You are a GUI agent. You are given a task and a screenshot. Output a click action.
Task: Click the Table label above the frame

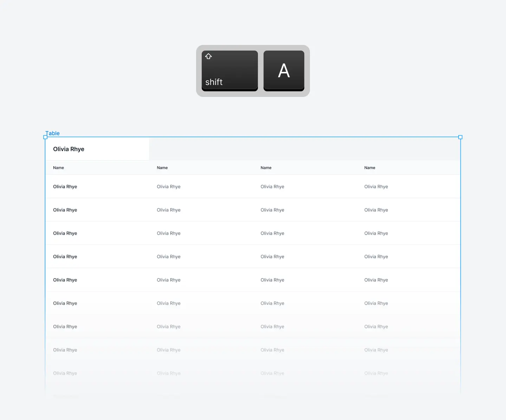tap(52, 133)
